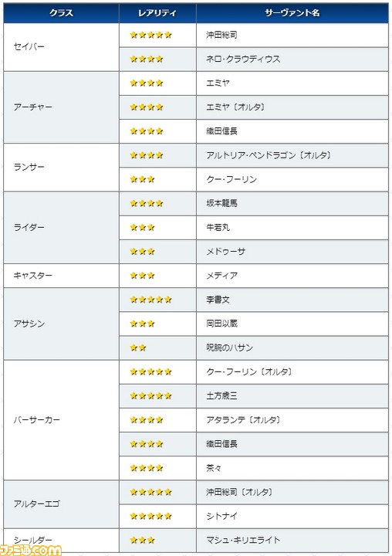Click the レアリティ column header
Screen dimensions: 392x556
[x=157, y=13]
